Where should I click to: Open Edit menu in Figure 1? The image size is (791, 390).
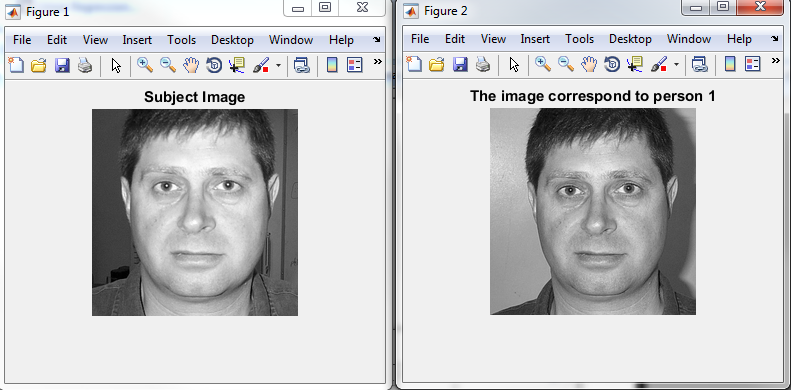click(57, 40)
